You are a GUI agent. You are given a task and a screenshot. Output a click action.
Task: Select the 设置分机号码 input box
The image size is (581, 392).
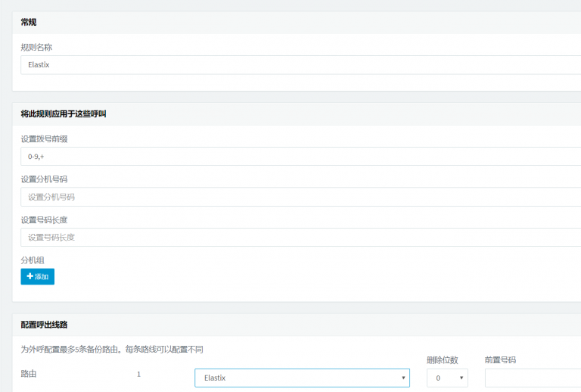tap(300, 197)
